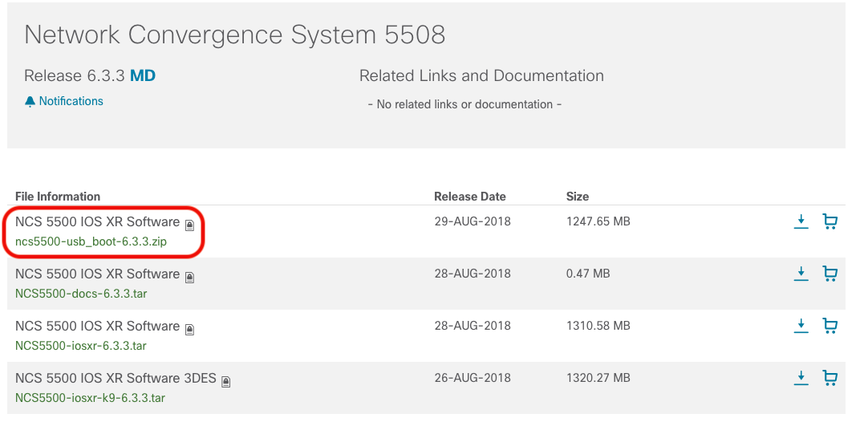Click the Release Date column header

click(x=470, y=197)
